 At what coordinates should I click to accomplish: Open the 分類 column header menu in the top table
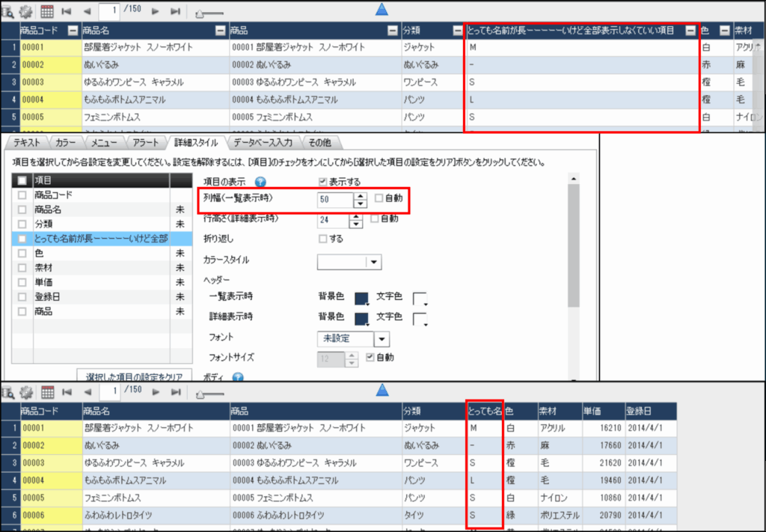457,30
